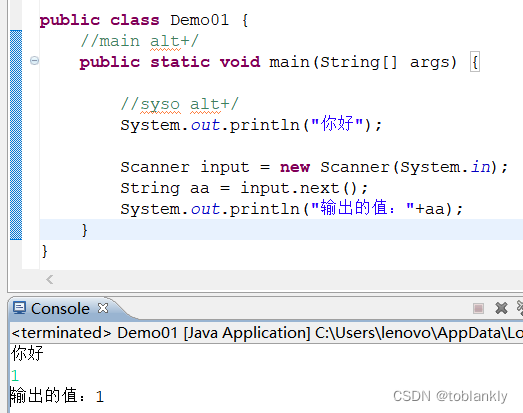Click the Remove Launch gray X icon
The width and height of the screenshot is (523, 413).
pyautogui.click(x=501, y=308)
